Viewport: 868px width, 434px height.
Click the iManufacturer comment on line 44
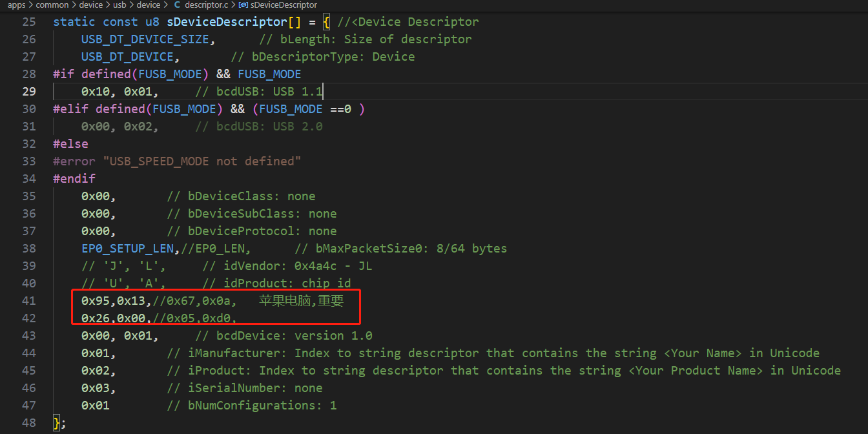pos(493,353)
